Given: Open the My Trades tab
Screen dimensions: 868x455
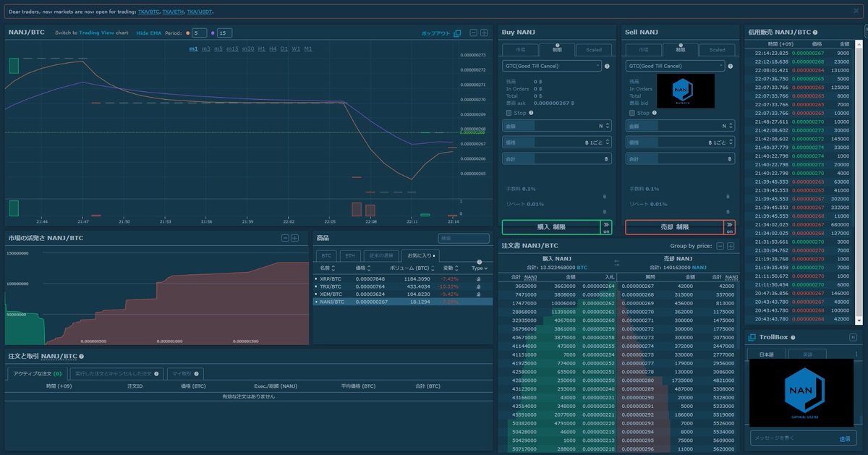Looking at the screenshot, I should point(185,374).
